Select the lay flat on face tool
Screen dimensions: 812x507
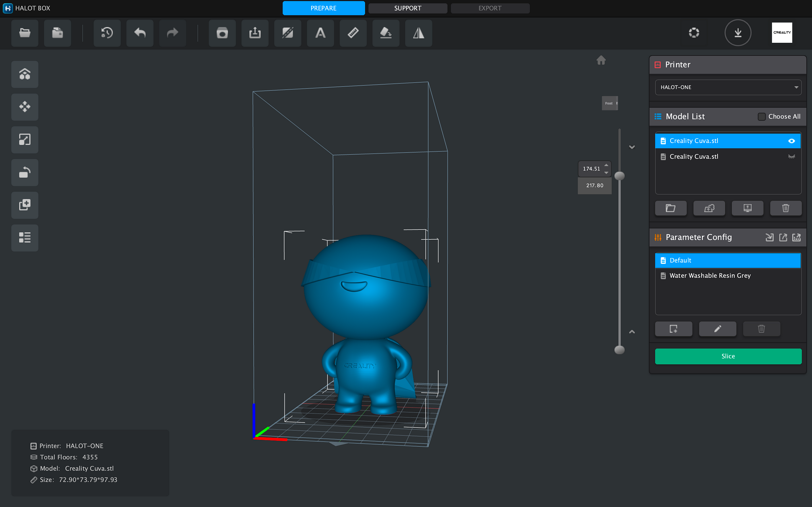pyautogui.click(x=386, y=33)
